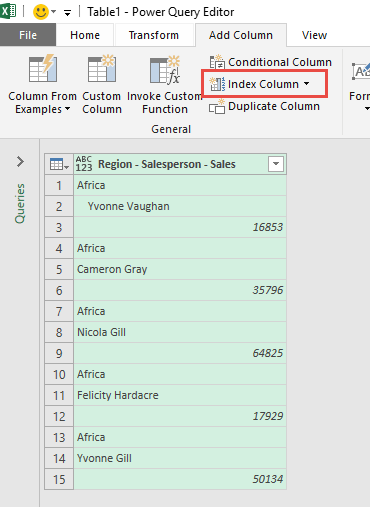Viewport: 370px width, 507px height.
Task: Select row number 8 header
Action: [x=59, y=332]
